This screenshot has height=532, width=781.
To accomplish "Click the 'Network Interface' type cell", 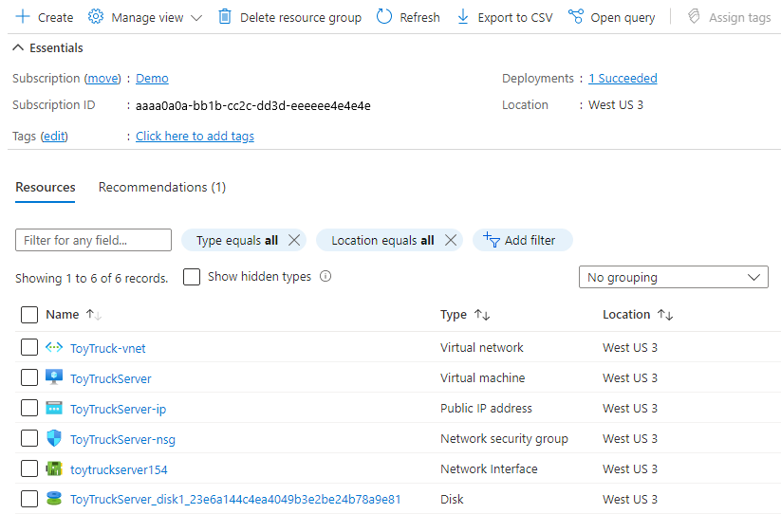I will pyautogui.click(x=489, y=468).
